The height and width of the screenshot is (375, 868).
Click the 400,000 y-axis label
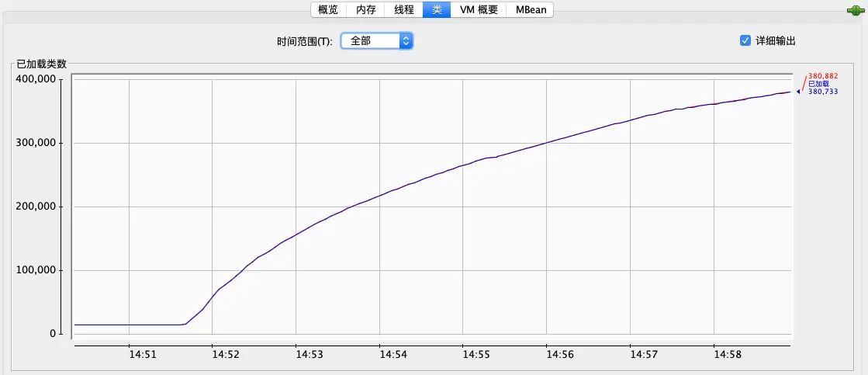[37, 79]
